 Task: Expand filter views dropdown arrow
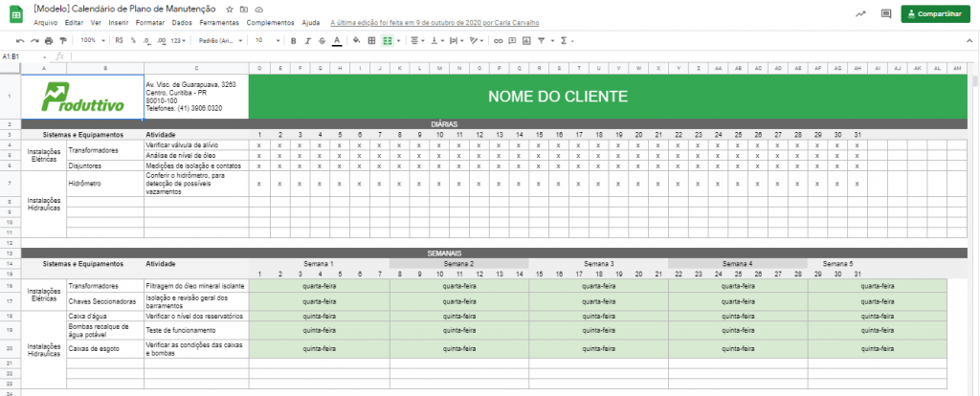pos(550,41)
